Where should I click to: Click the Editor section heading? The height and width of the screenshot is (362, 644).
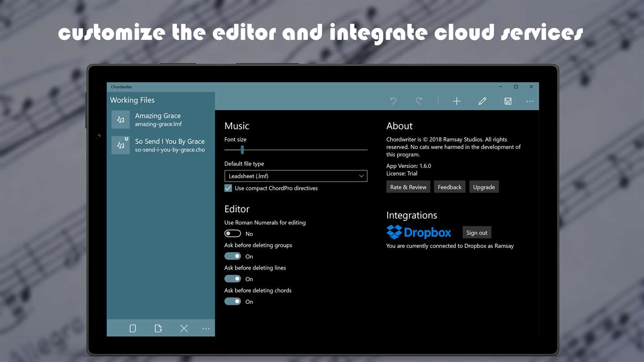tap(237, 209)
